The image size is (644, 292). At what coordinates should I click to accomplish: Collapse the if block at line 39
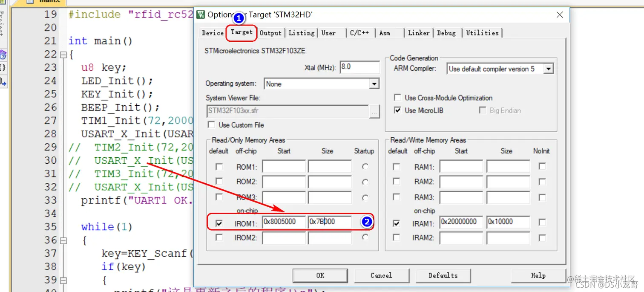[63, 280]
